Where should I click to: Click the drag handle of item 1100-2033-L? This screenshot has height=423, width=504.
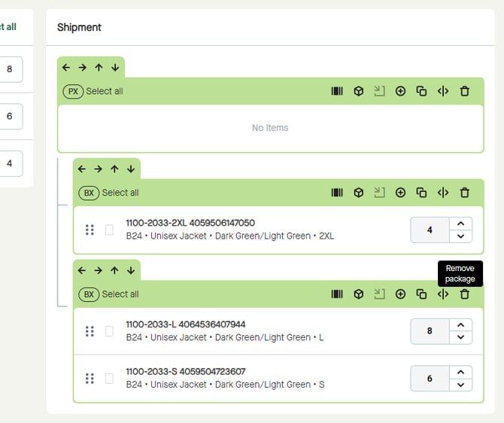tap(90, 331)
